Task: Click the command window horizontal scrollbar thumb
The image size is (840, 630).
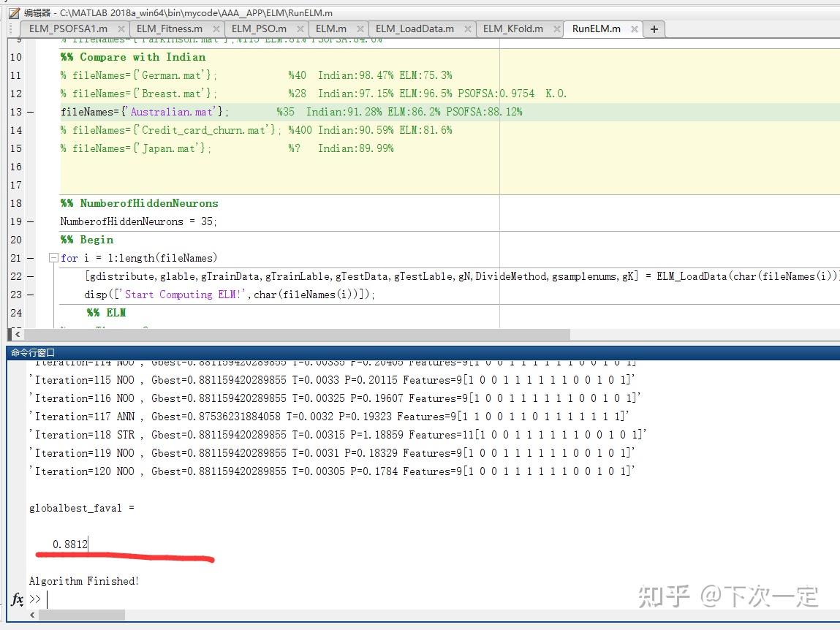Action: point(81,615)
